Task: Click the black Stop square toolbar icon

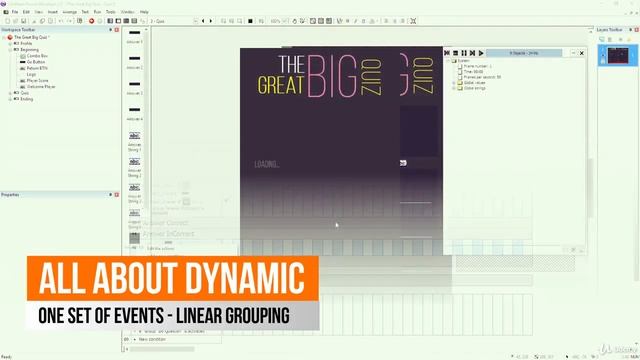Action: click(x=250, y=21)
